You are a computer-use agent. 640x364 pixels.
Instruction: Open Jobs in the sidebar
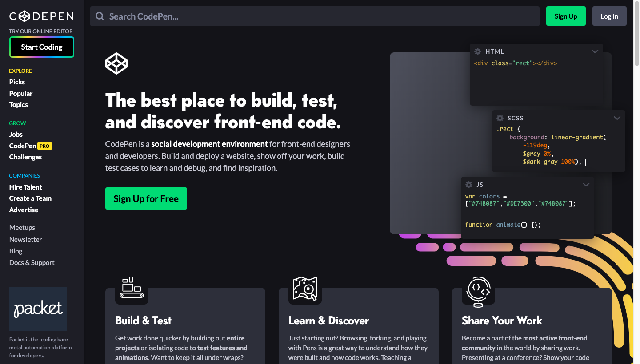16,135
